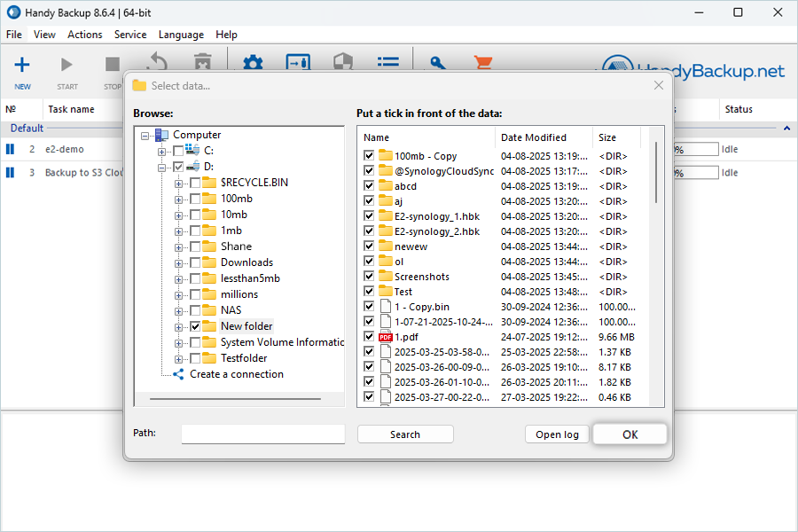
Task: Click the orange shopping cart icon
Action: point(482,62)
